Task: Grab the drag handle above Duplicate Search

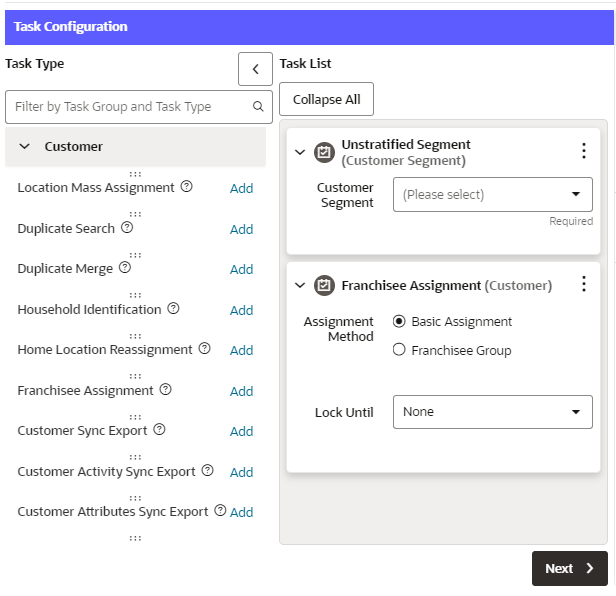Action: (x=135, y=215)
